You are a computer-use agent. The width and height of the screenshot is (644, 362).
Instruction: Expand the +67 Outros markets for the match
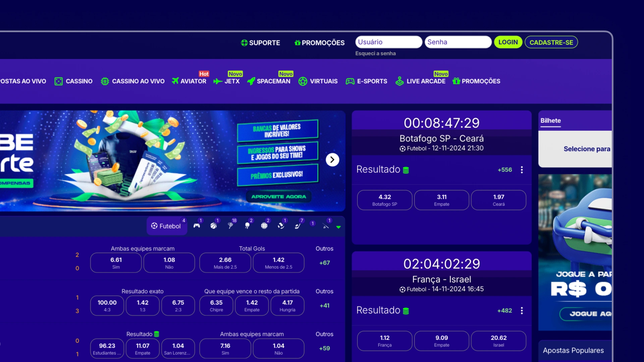tap(324, 263)
